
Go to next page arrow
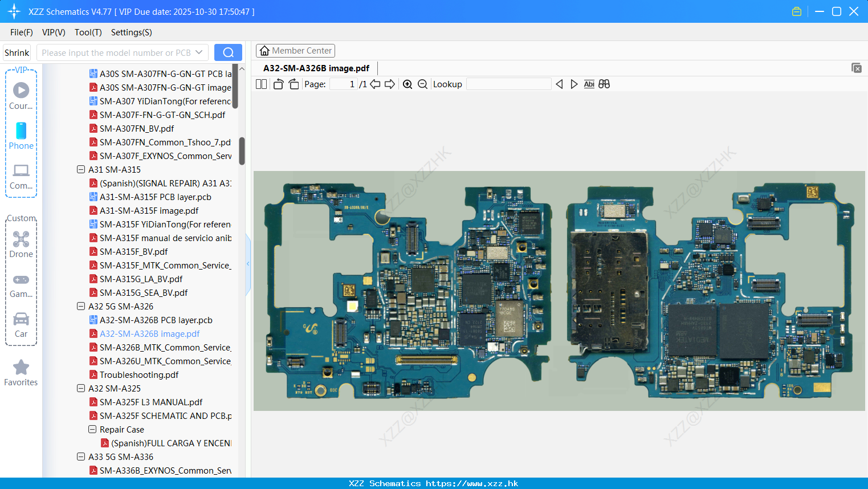click(x=390, y=84)
